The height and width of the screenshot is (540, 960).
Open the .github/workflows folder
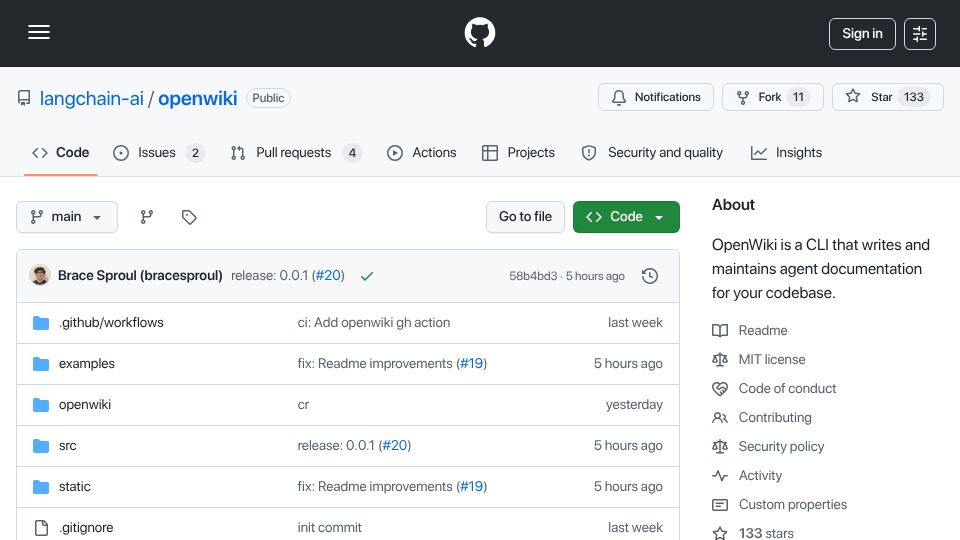(x=111, y=323)
